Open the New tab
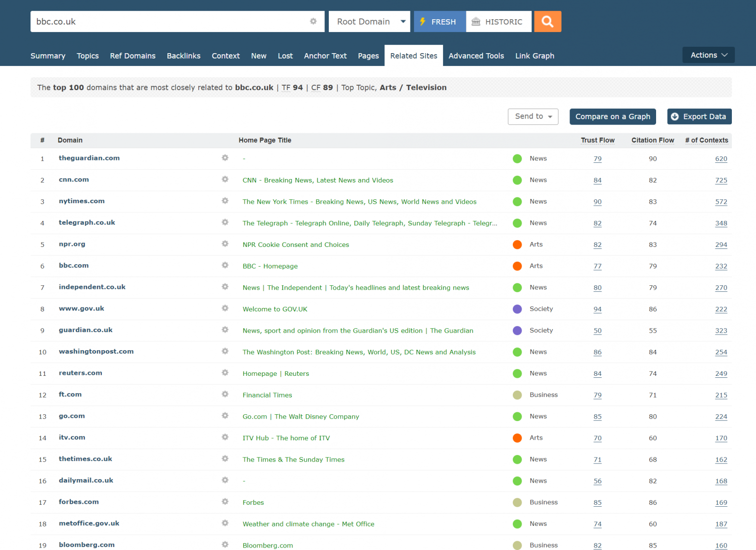 259,56
